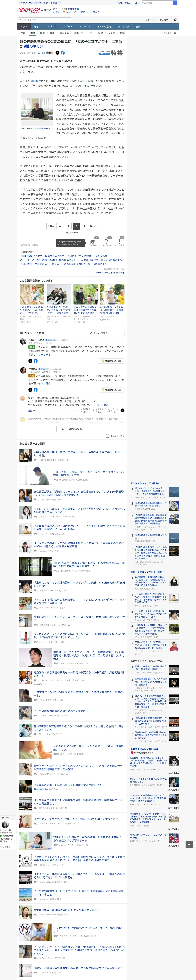This screenshot has width=196, height=980.
Task: Click the scroll-to-top arrow button
Action: tap(189, 845)
